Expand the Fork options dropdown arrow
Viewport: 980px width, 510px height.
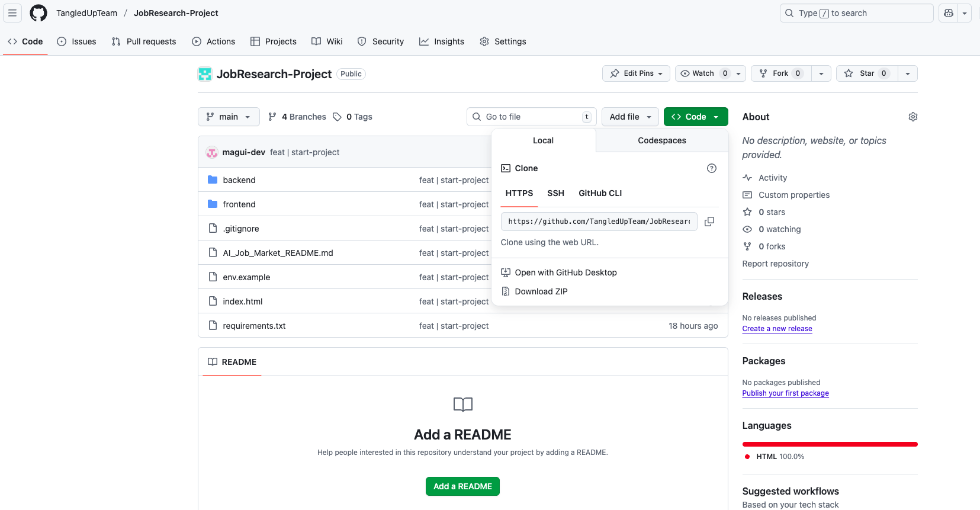pyautogui.click(x=821, y=73)
